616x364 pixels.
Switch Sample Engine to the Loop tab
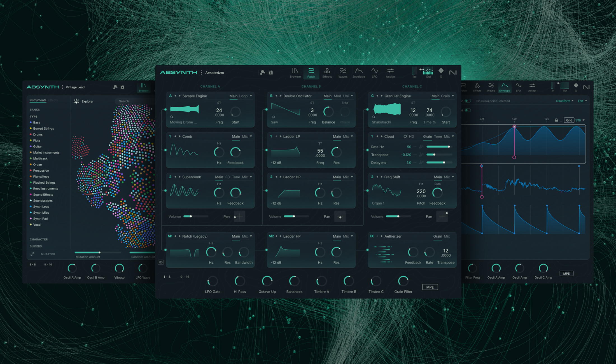coord(243,96)
